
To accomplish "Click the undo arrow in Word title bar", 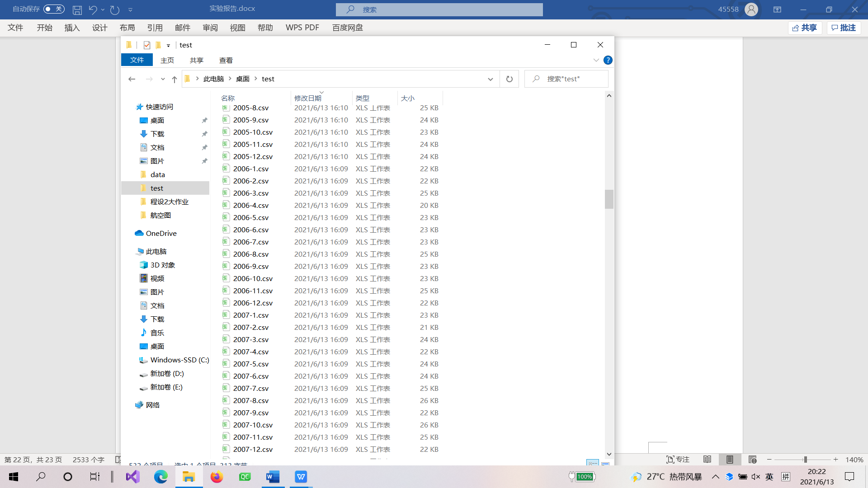I will pos(93,9).
